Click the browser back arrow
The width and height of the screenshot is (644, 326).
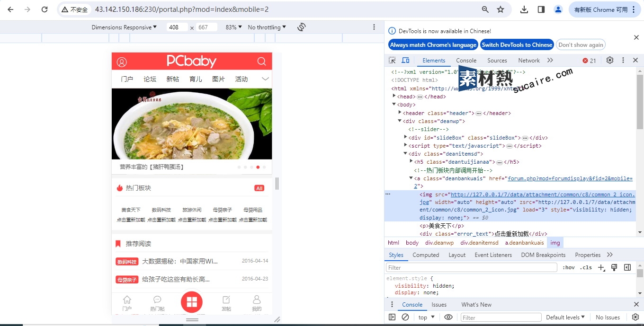point(10,9)
